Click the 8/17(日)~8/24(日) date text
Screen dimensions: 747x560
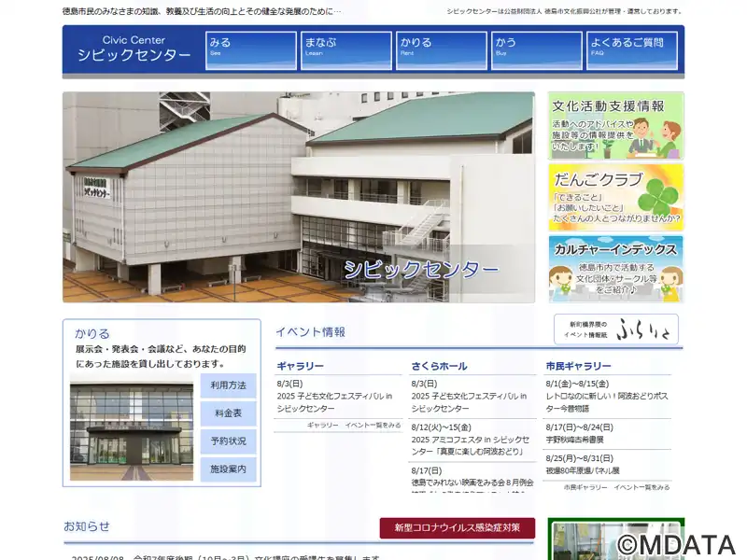(579, 427)
